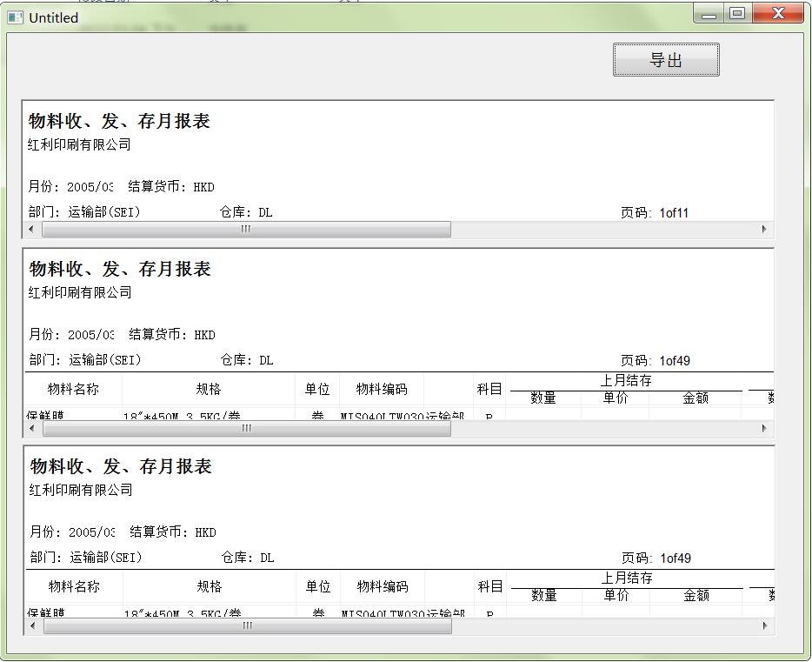Click the 导出 export button

(666, 59)
